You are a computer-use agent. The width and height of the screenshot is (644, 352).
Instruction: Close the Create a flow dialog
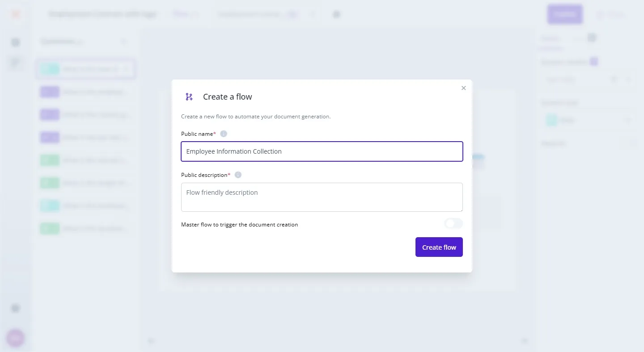click(x=463, y=88)
